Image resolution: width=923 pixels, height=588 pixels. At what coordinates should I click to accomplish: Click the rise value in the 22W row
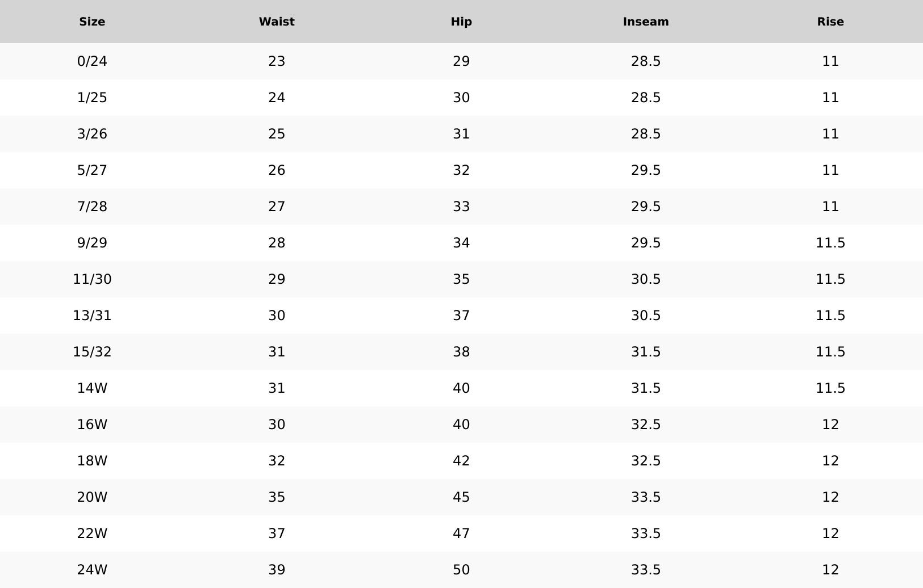click(830, 534)
